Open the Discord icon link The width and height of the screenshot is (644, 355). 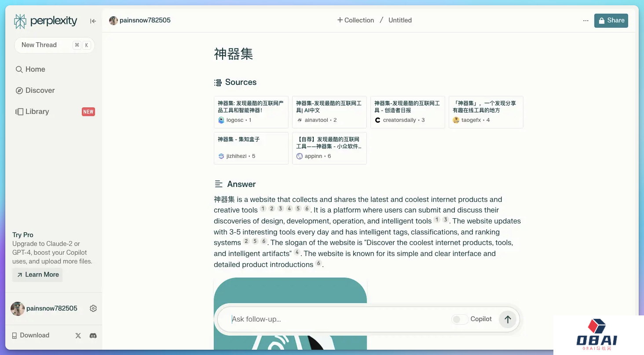coord(93,336)
